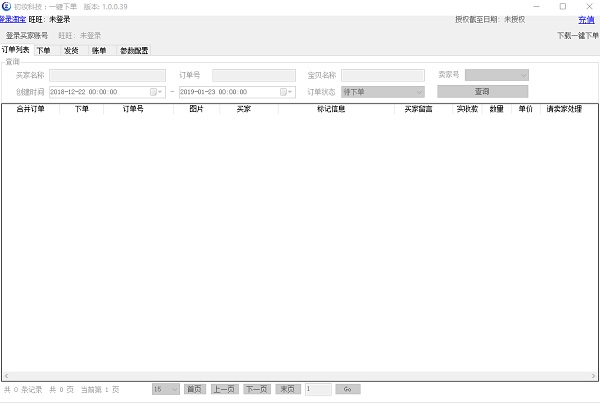
Task: Click 合并订单 column header
Action: tap(31, 109)
